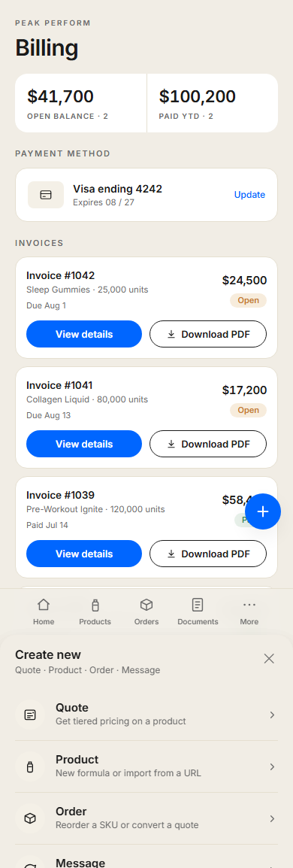Click the Quote icon in Create new
Viewport: 293px width, 868px height.
(x=30, y=715)
